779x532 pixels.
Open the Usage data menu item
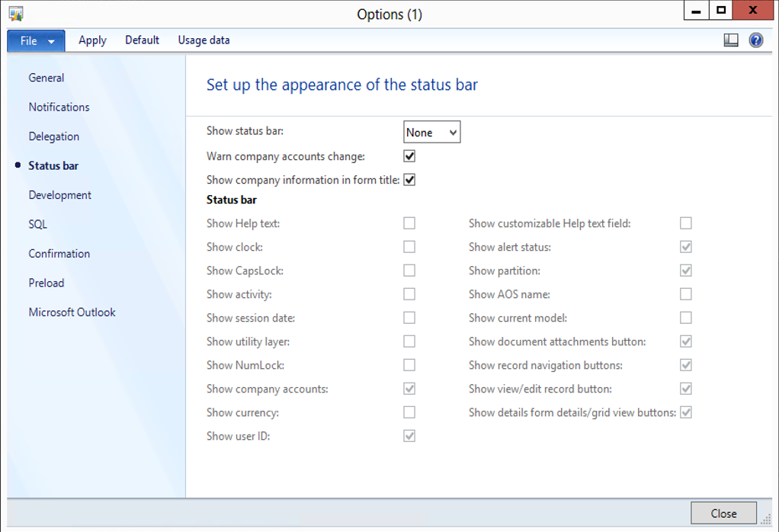[204, 40]
